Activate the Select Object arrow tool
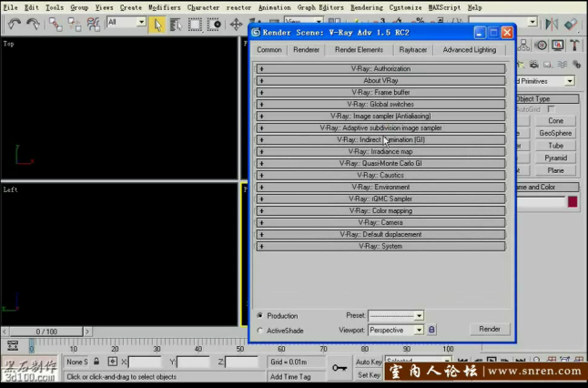 click(157, 25)
